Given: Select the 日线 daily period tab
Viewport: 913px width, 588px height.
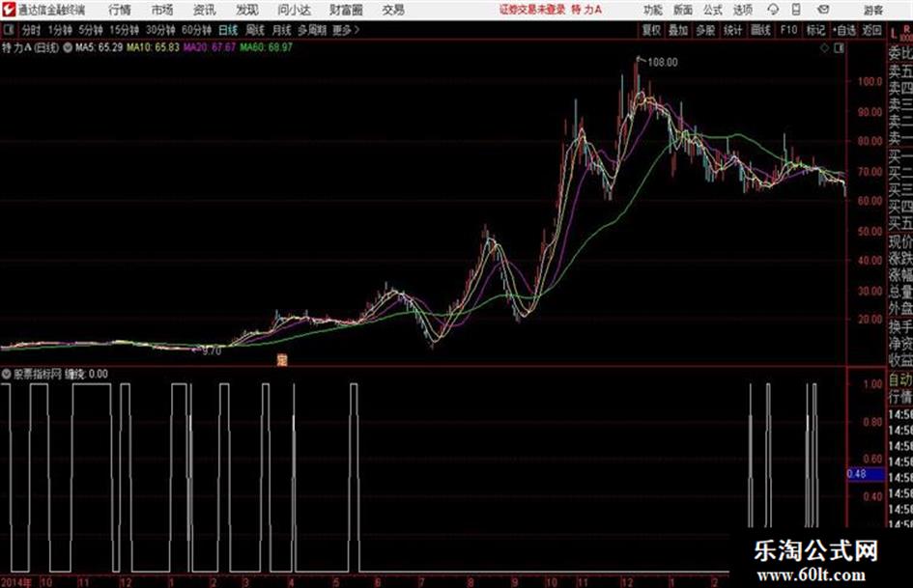Looking at the screenshot, I should pyautogui.click(x=228, y=30).
